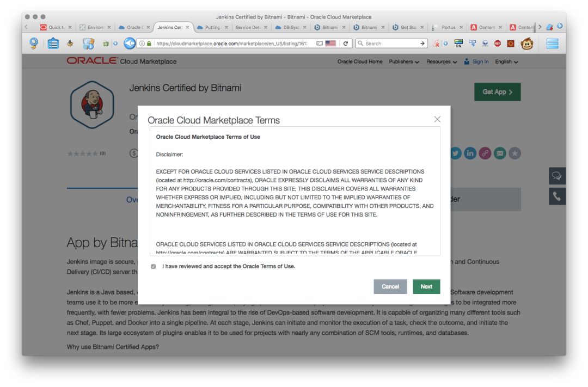Switch to the Portus browser tab
Screen dimensions: 588x387
448,27
